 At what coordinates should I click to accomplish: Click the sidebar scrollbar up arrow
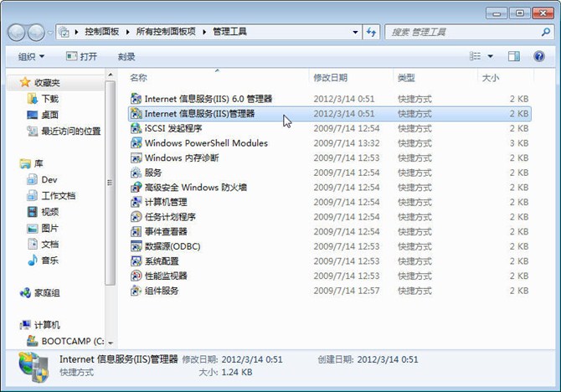[x=111, y=75]
